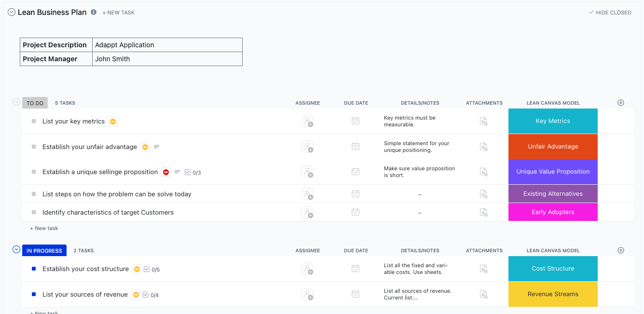Viewport: 644px width, 314px height.
Task: Assign a user to Establish your cost structure
Action: coord(307,269)
